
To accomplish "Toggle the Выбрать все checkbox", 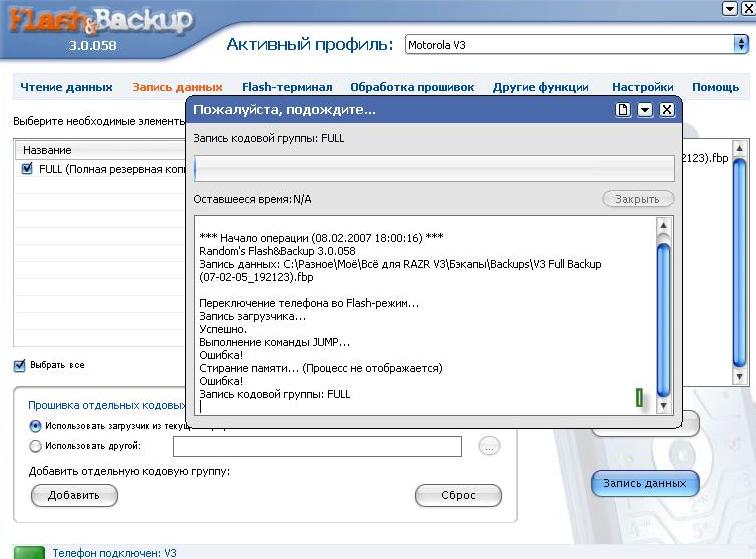I will 19,366.
